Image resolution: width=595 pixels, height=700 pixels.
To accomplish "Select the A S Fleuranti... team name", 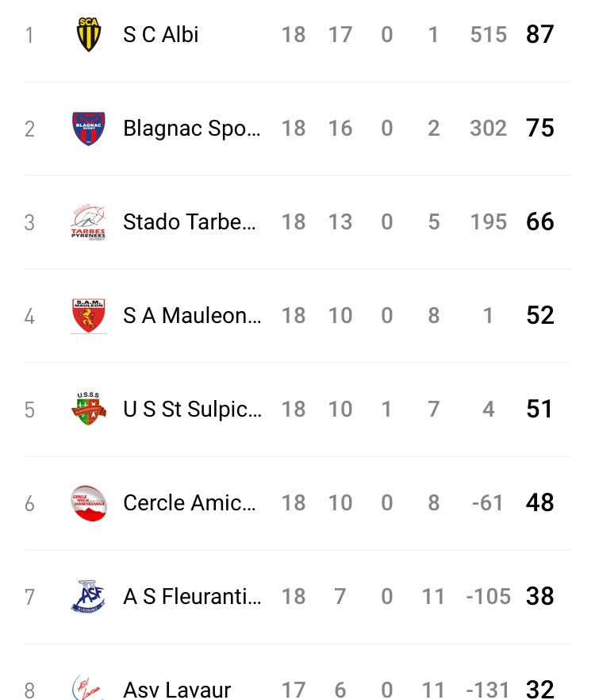I will point(191,597).
